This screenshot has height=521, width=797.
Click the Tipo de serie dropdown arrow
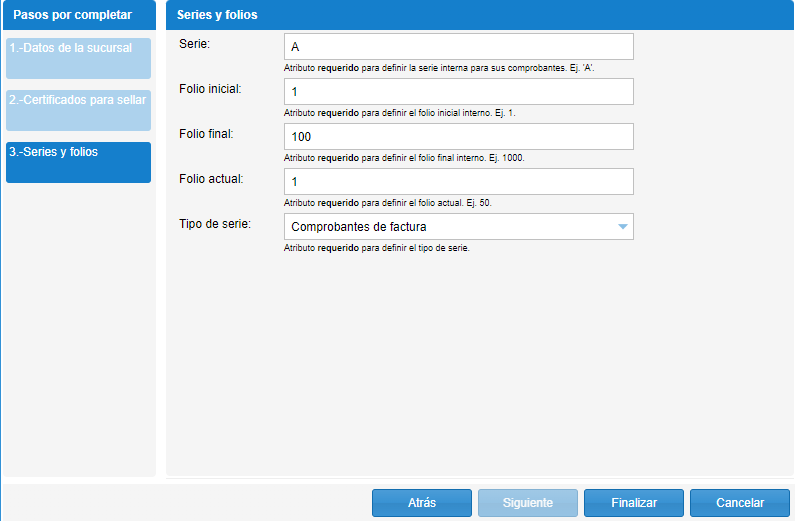click(623, 227)
